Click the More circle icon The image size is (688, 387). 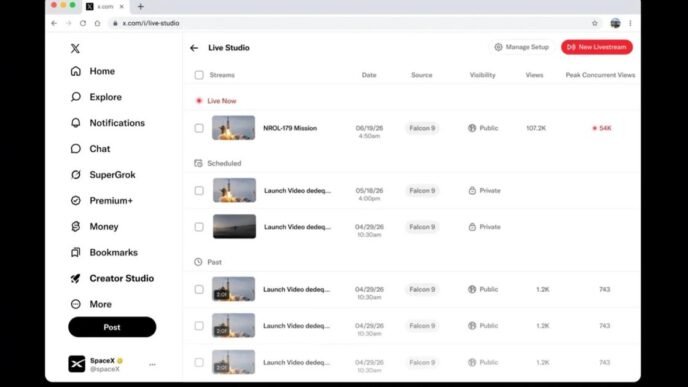point(75,304)
